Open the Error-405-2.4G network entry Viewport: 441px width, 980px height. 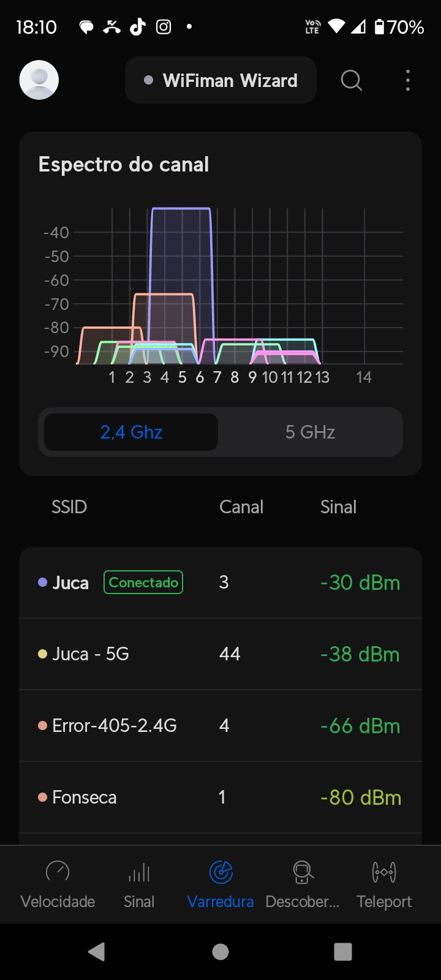coord(221,726)
